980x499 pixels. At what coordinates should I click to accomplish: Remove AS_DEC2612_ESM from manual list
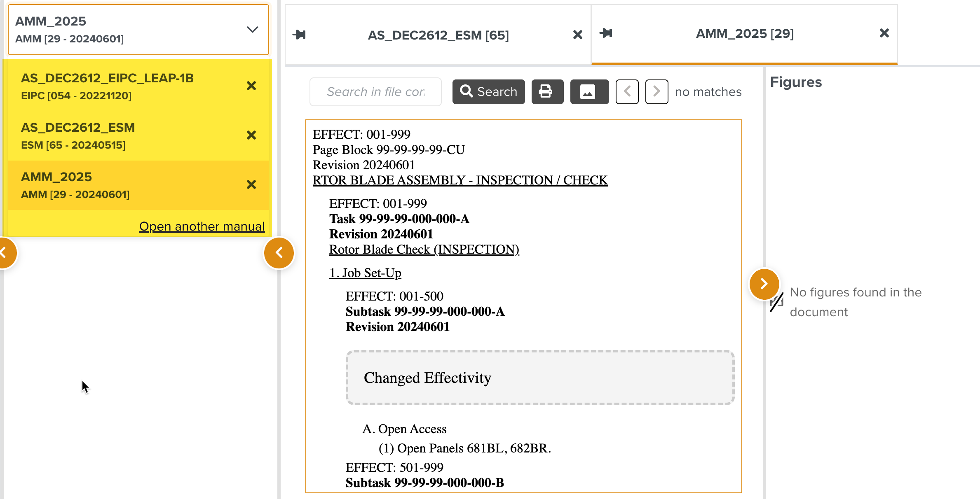(251, 135)
